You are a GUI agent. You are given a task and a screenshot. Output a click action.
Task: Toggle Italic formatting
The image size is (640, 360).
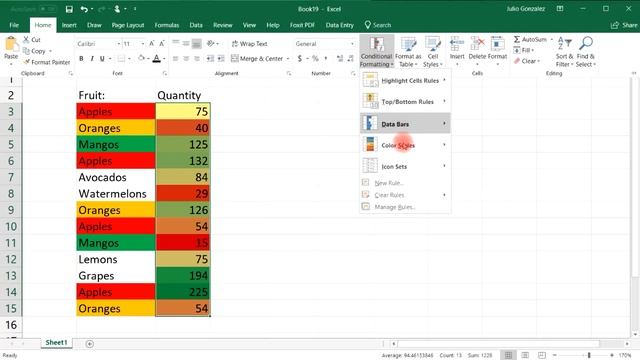[92, 59]
